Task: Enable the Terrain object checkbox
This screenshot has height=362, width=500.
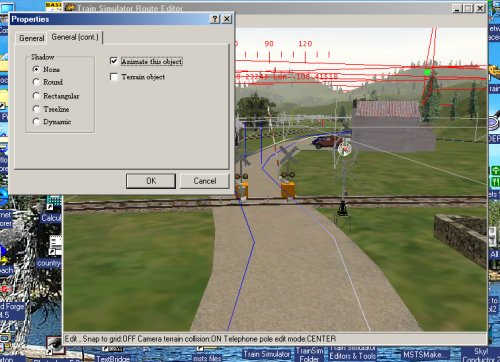Action: click(x=114, y=77)
